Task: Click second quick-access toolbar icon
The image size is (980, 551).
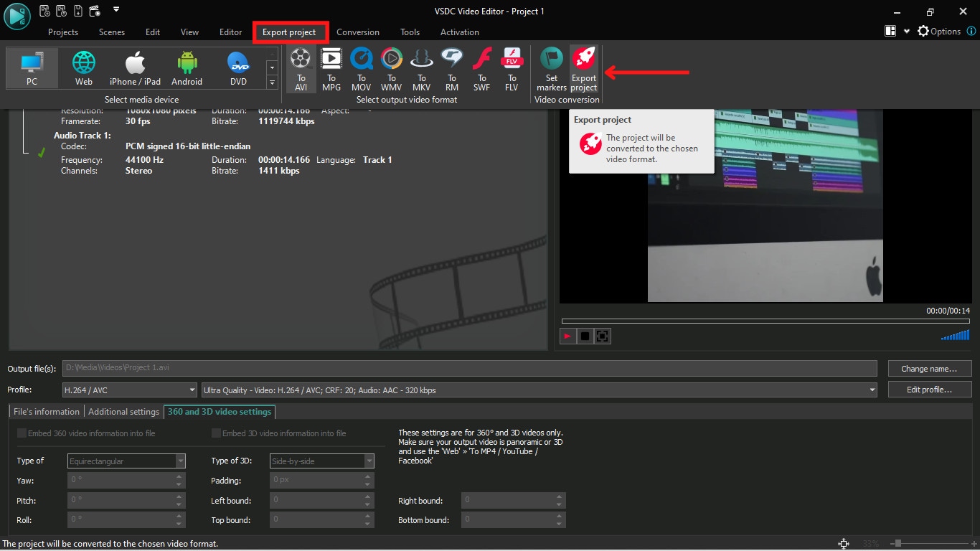Action: 61,11
